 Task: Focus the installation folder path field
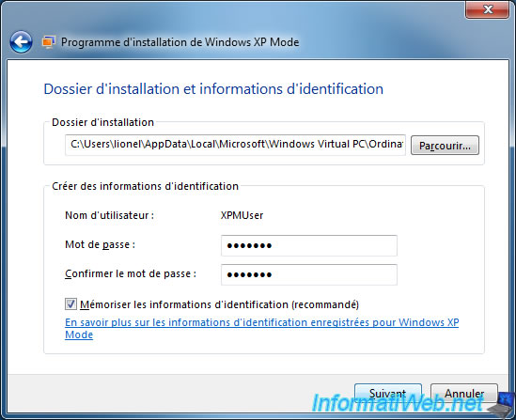pyautogui.click(x=235, y=145)
